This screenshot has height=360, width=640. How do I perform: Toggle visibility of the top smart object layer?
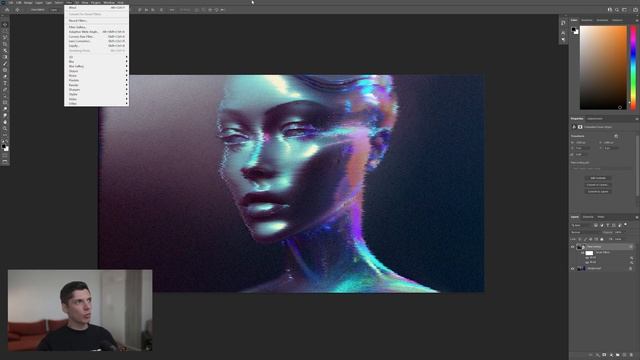click(572, 247)
